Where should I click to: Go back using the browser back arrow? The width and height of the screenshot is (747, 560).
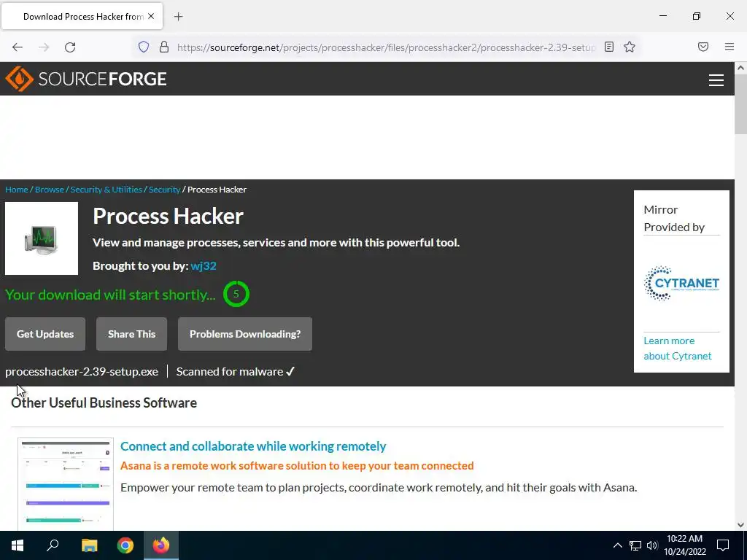(x=18, y=47)
